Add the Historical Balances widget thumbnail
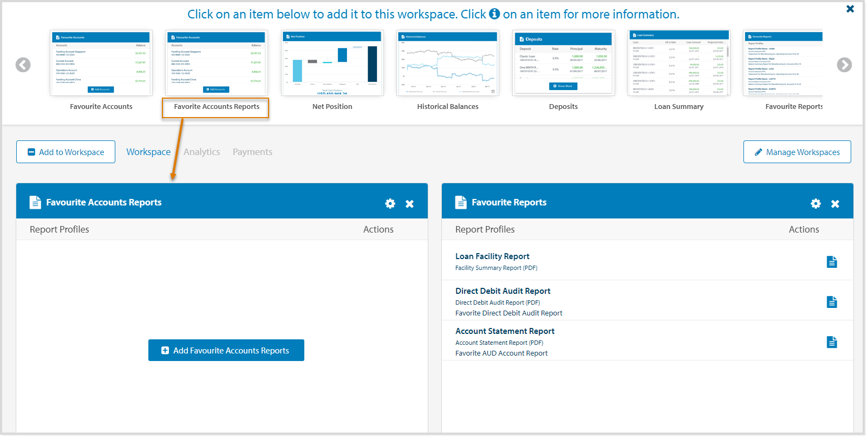 click(448, 63)
